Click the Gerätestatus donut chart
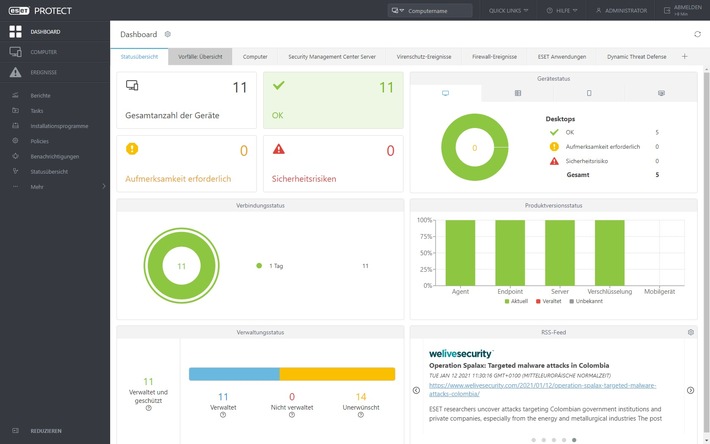 coord(475,148)
